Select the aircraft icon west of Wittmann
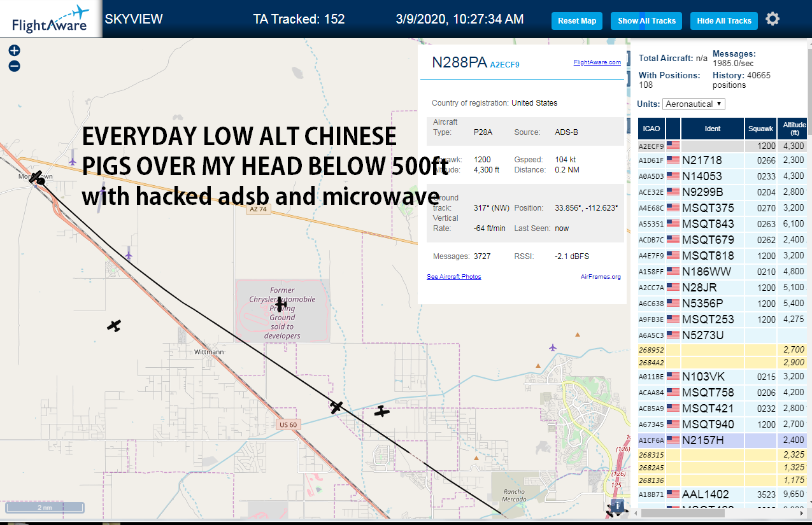This screenshot has width=812, height=525. [x=114, y=326]
